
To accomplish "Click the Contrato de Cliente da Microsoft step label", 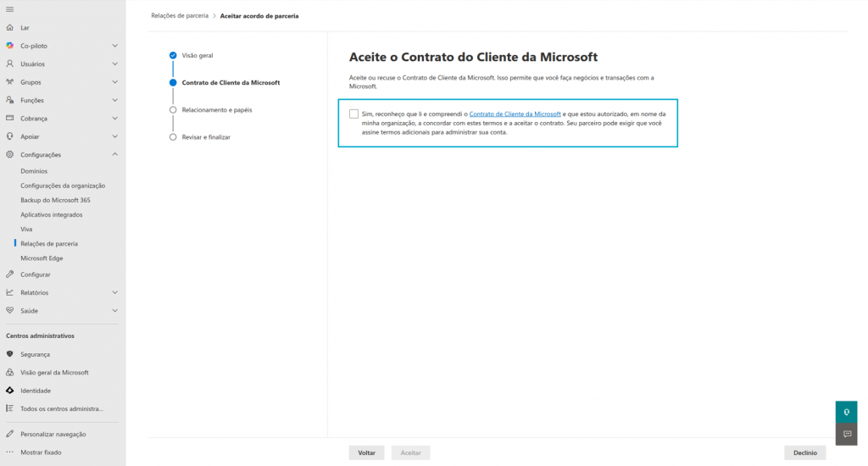I will (231, 82).
